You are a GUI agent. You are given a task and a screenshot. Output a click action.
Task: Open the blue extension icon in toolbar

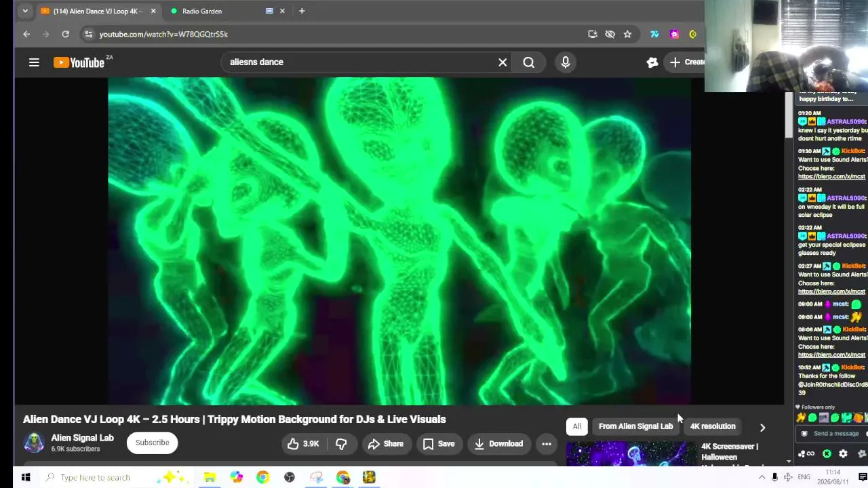[x=654, y=34]
